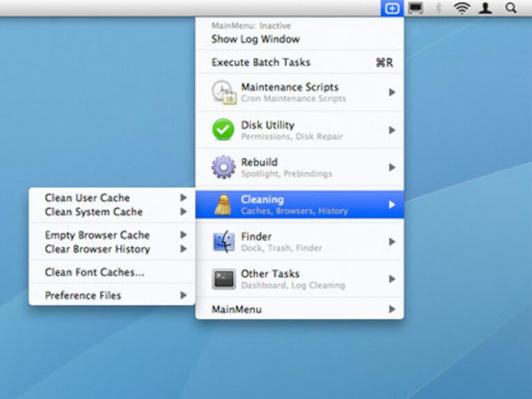Open the Finder menu item label
The width and height of the screenshot is (532, 399).
coord(256,236)
